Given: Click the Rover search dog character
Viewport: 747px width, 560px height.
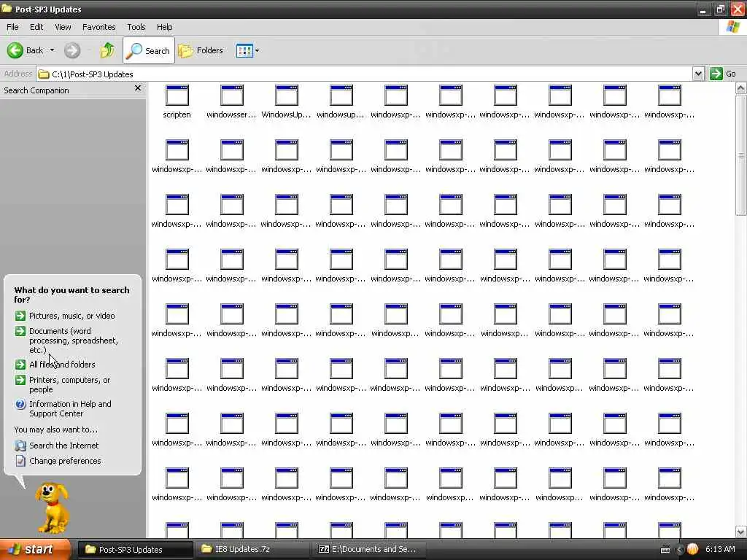Looking at the screenshot, I should [53, 508].
